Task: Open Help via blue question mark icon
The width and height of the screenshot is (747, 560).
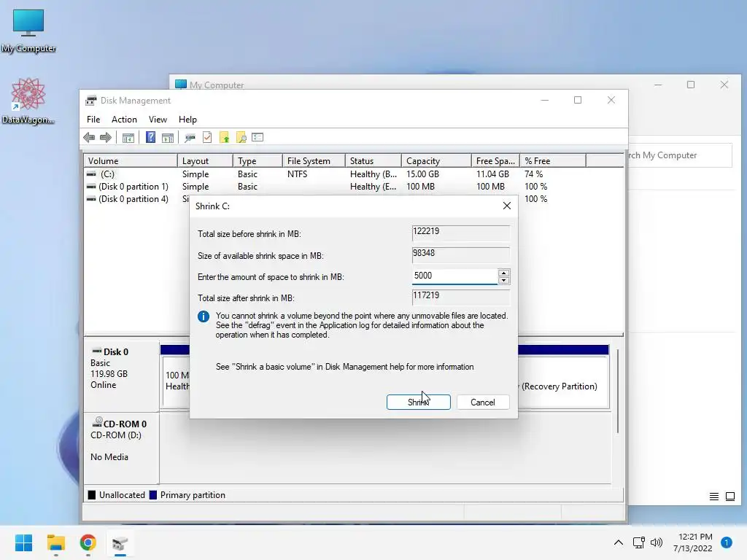Action: coord(150,138)
